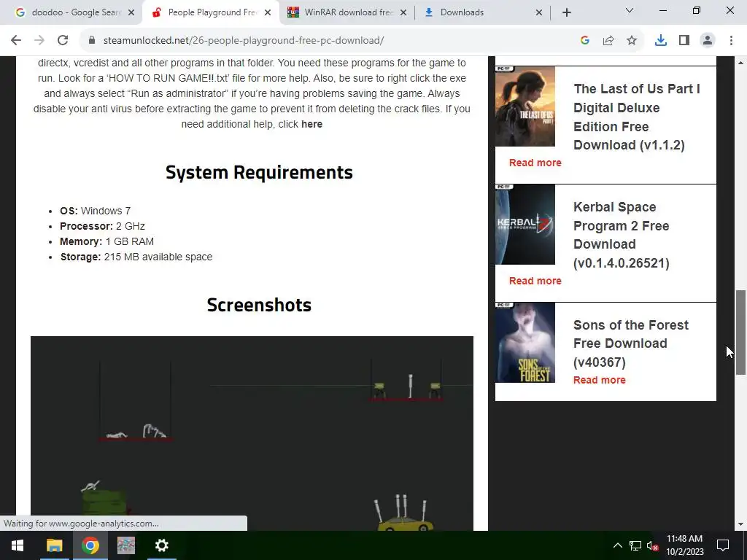Click the scrollbar up arrow
Viewport: 747px width, 560px height.
point(740,63)
